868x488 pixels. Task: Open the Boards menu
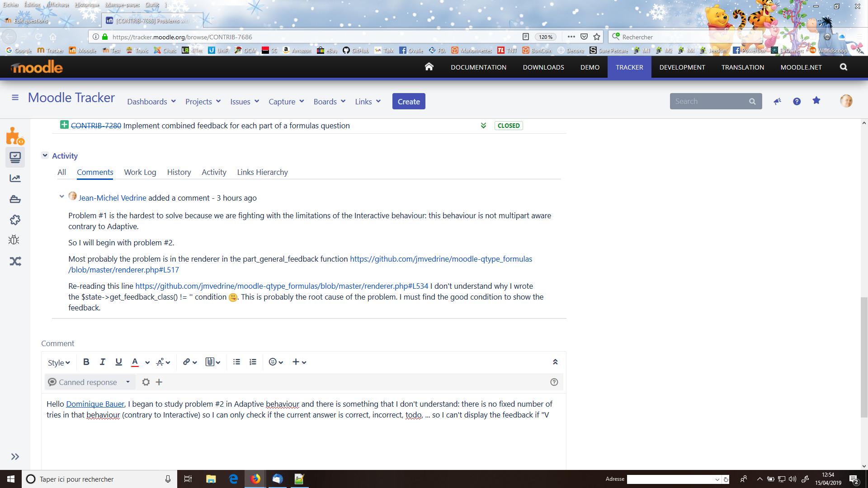(x=330, y=102)
